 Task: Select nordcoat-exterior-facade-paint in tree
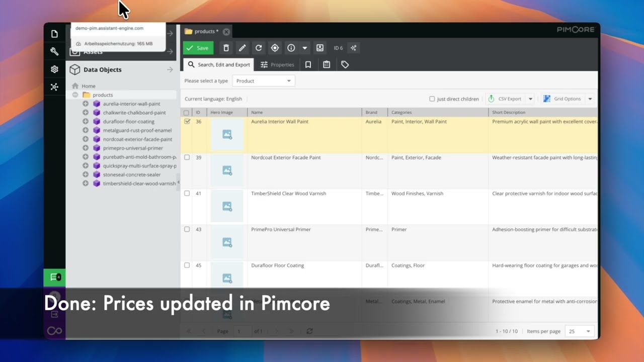[137, 139]
